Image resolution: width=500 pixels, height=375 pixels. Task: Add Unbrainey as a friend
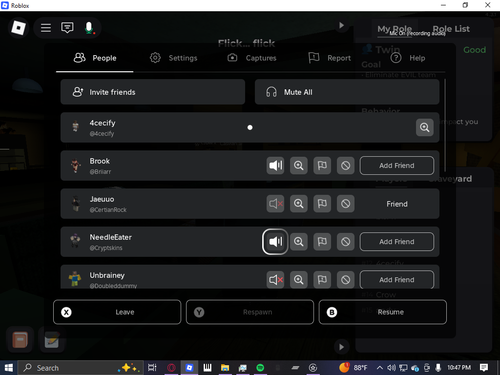click(397, 279)
